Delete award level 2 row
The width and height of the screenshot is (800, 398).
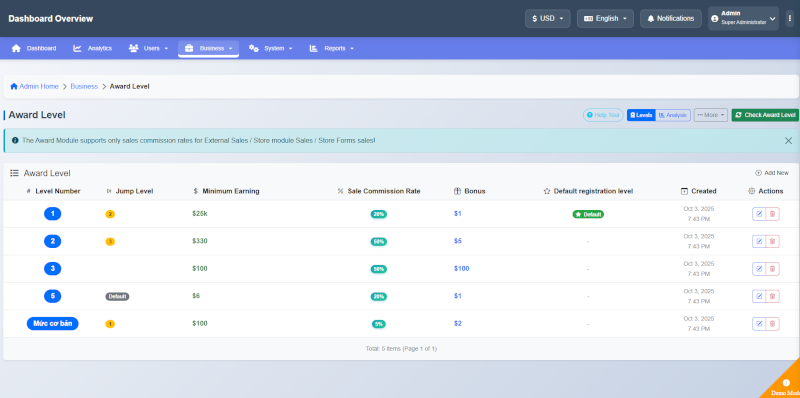click(x=772, y=241)
